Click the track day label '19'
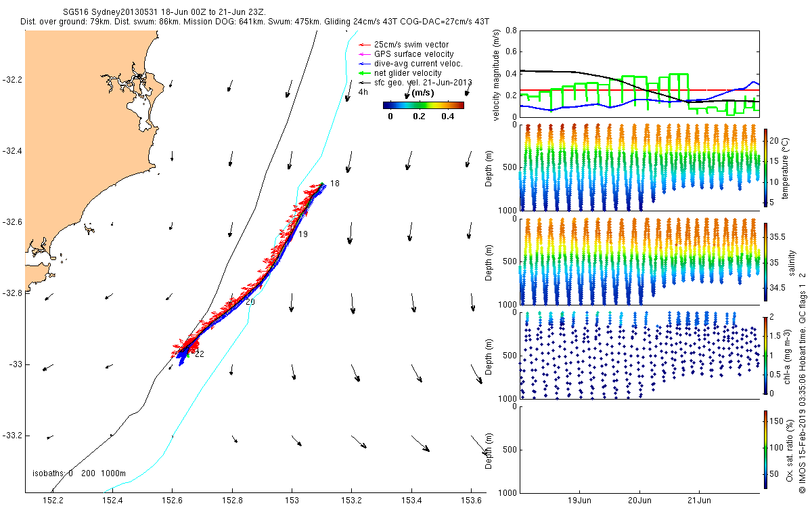The width and height of the screenshot is (812, 508). tap(303, 234)
